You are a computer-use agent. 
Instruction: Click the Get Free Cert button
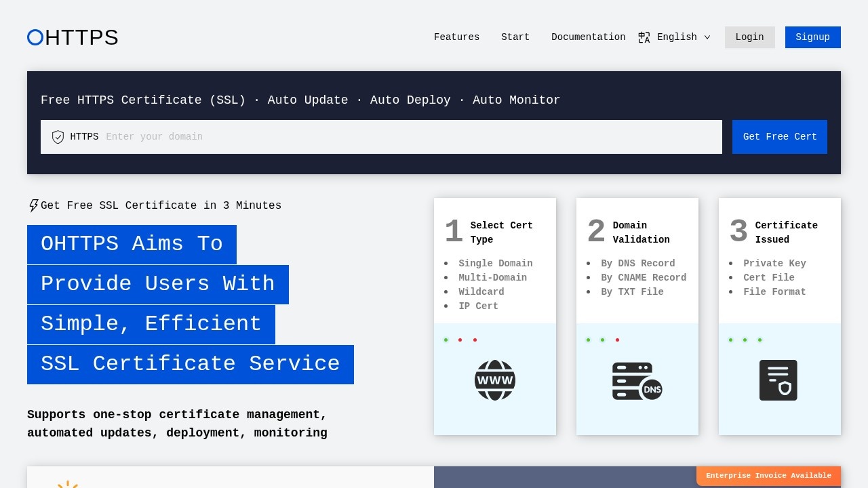[x=779, y=137]
